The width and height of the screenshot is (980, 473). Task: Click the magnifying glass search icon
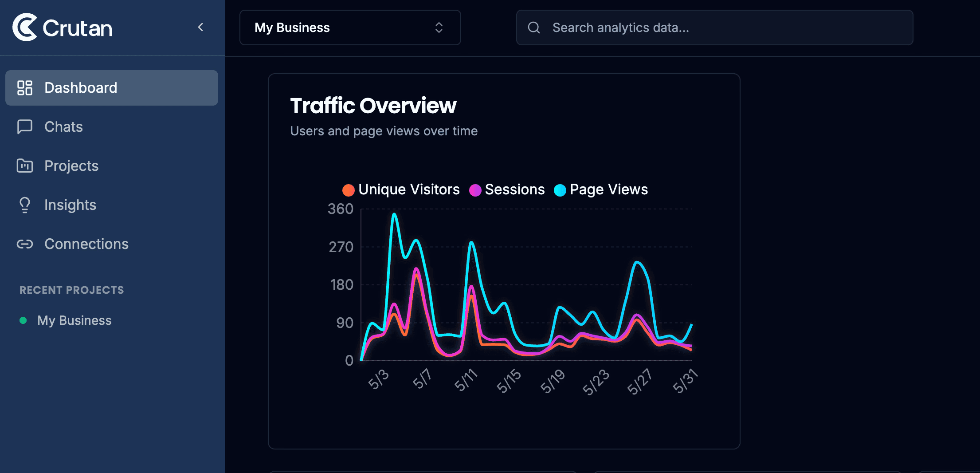click(534, 28)
